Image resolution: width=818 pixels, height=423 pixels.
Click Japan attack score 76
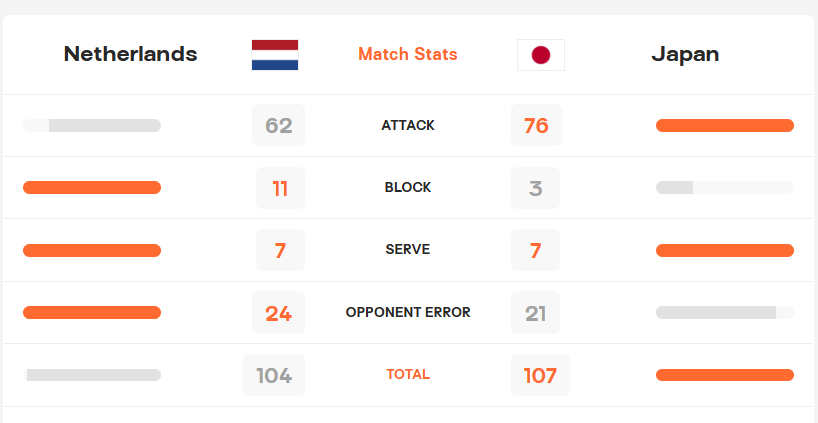pyautogui.click(x=536, y=125)
